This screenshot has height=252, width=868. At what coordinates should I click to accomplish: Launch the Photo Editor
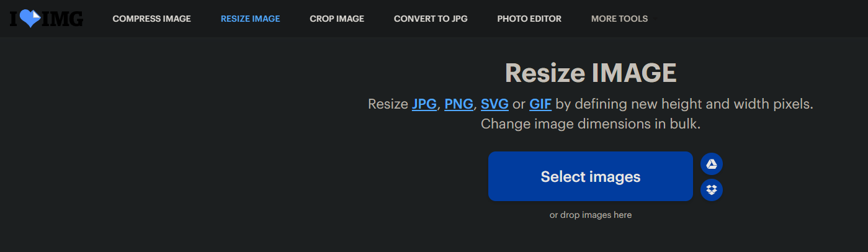point(529,19)
